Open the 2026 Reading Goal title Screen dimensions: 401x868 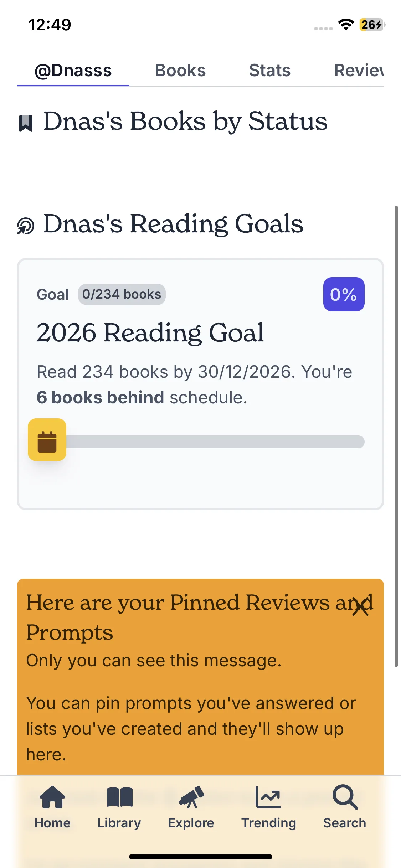(150, 333)
